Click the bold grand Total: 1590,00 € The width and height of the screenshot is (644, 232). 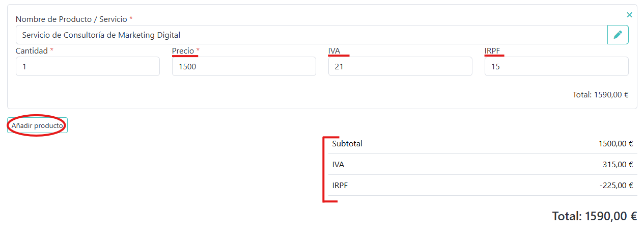[594, 216]
